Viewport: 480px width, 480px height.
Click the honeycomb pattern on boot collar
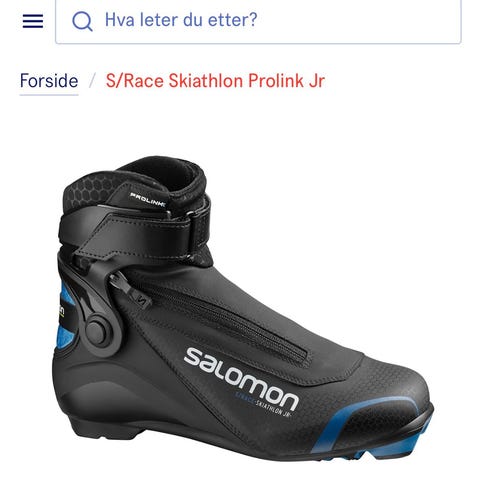92,192
